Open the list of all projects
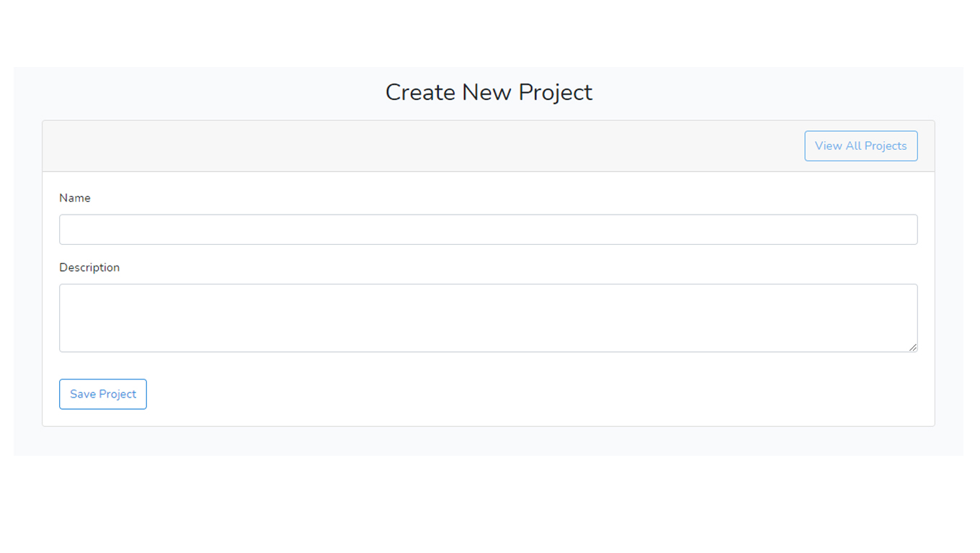Screen dimensions: 980x553 (860, 146)
